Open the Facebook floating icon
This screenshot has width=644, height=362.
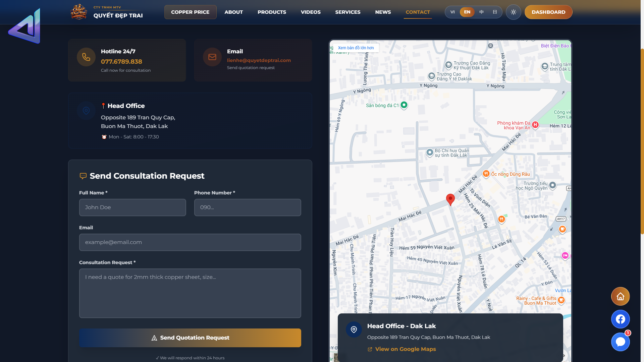pyautogui.click(x=620, y=319)
